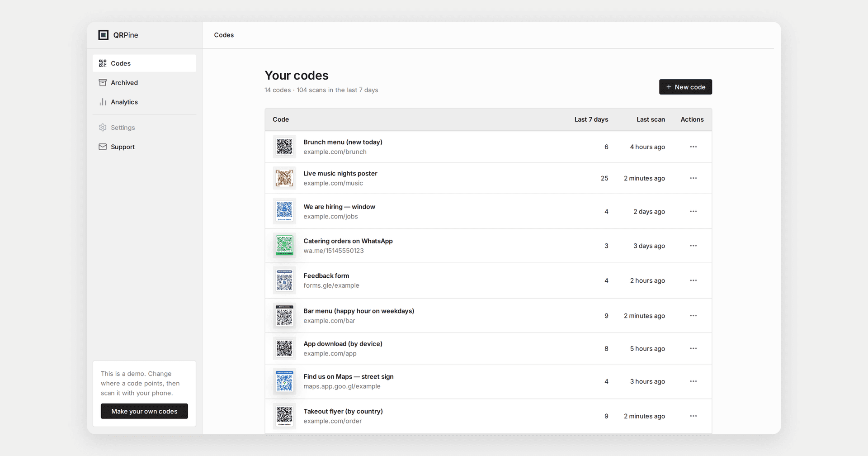
Task: Open actions menu for Catering orders on WhatsApp
Action: point(693,246)
